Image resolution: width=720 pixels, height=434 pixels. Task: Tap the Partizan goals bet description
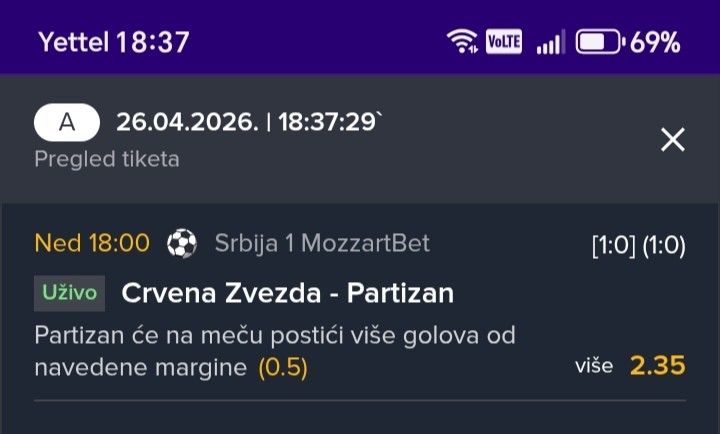274,336
